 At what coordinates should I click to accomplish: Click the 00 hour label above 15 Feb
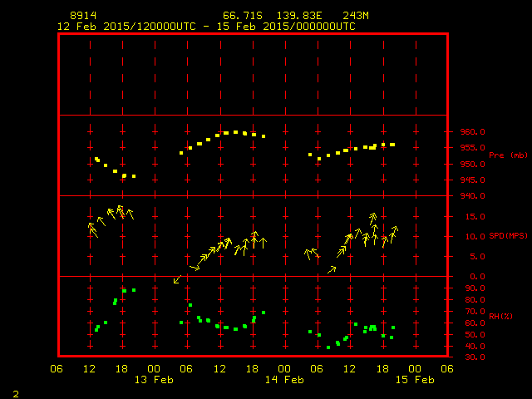pyautogui.click(x=415, y=369)
